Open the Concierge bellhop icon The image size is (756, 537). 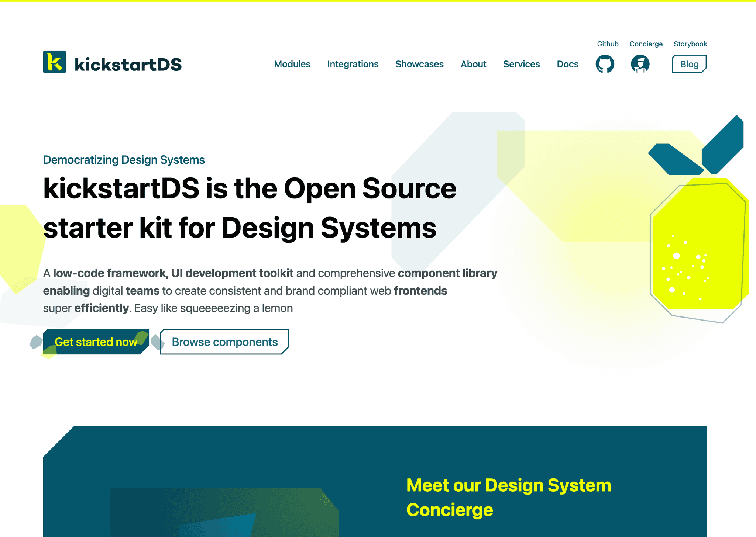click(640, 63)
